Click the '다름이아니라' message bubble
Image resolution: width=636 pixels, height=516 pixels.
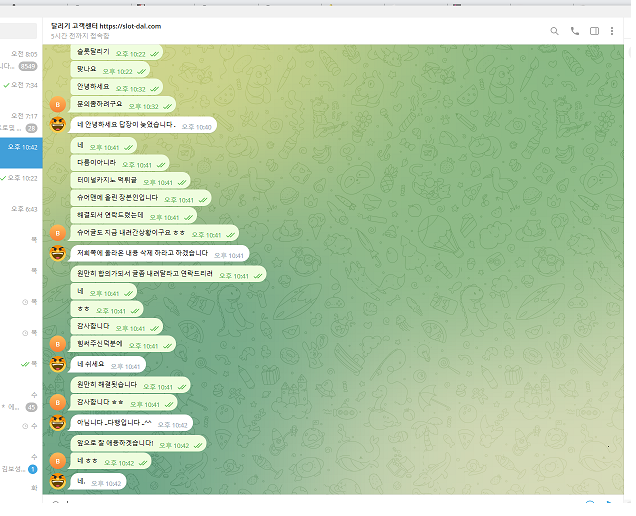tap(120, 163)
